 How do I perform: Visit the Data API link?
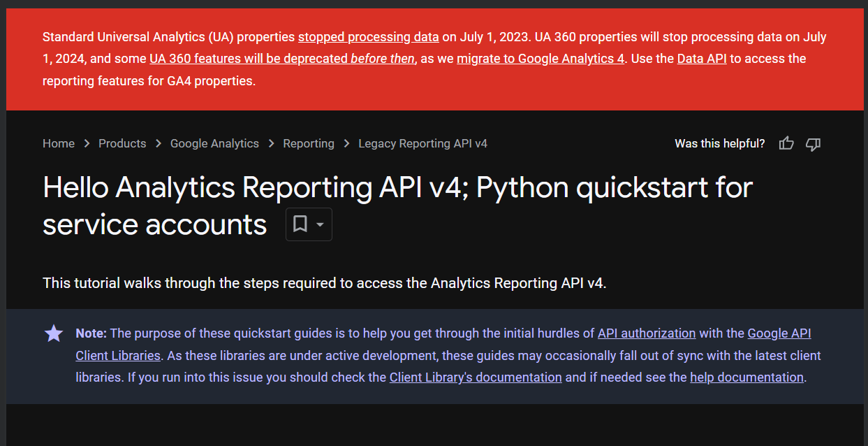click(x=702, y=59)
